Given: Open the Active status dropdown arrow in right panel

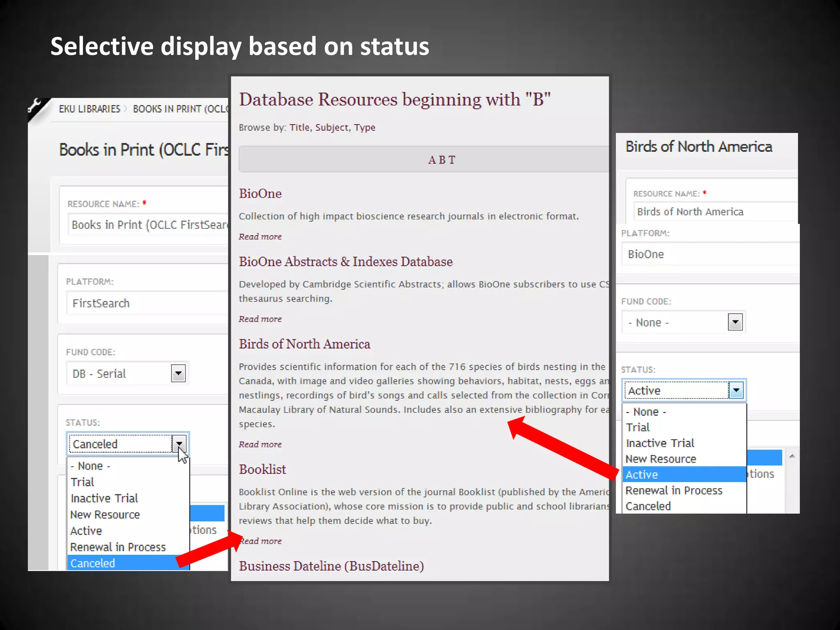Looking at the screenshot, I should point(736,390).
